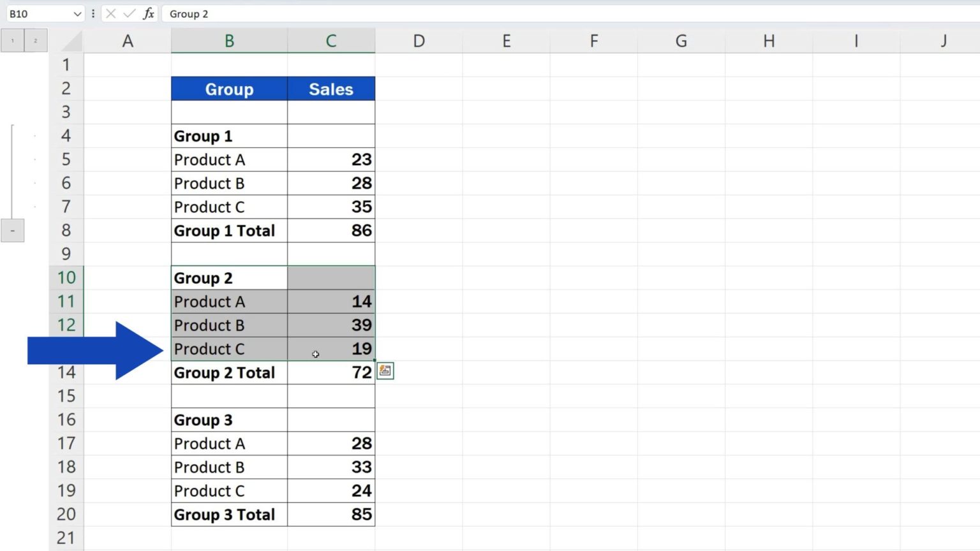Image resolution: width=980 pixels, height=551 pixels.
Task: Open the Quick Analysis icon beside C14
Action: (x=385, y=371)
